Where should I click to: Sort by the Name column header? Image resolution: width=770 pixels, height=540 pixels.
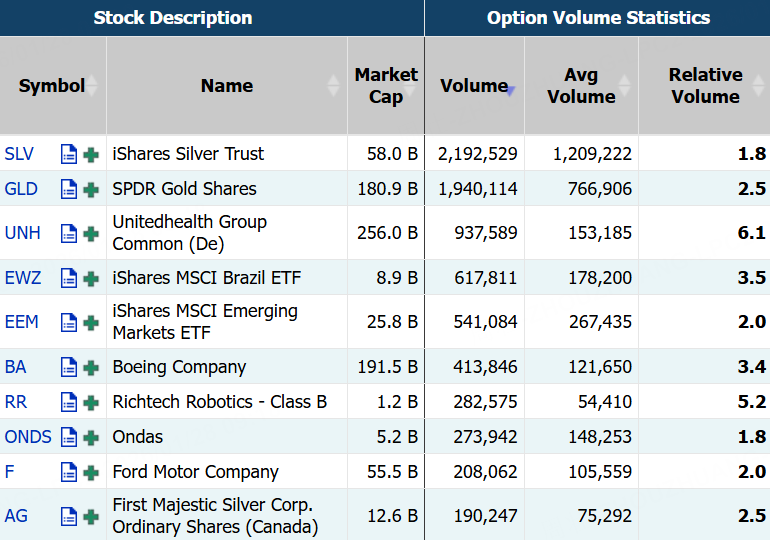(x=226, y=86)
